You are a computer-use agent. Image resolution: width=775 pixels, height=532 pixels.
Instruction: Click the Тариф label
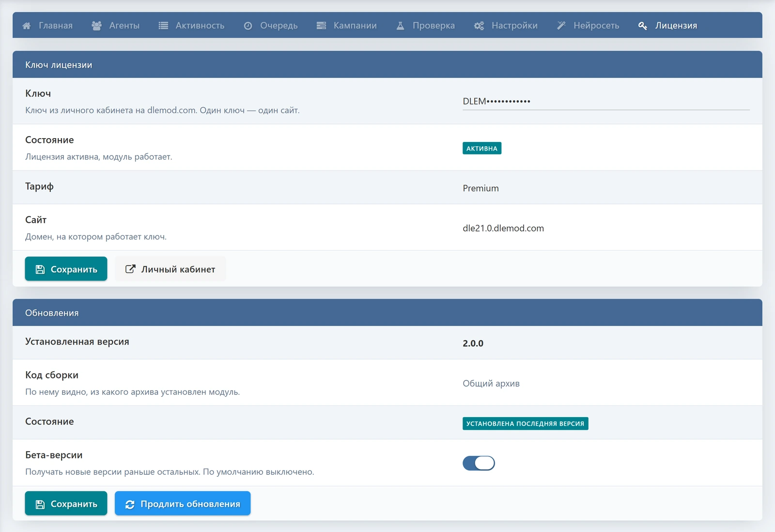pos(39,187)
